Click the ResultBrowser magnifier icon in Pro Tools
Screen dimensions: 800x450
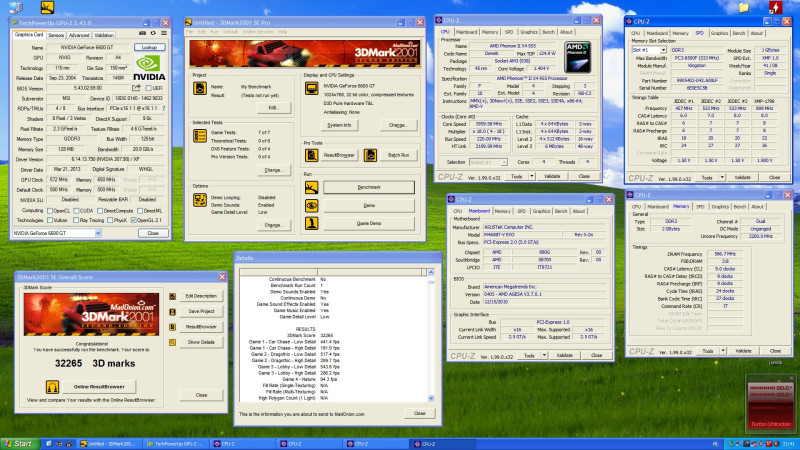point(311,155)
